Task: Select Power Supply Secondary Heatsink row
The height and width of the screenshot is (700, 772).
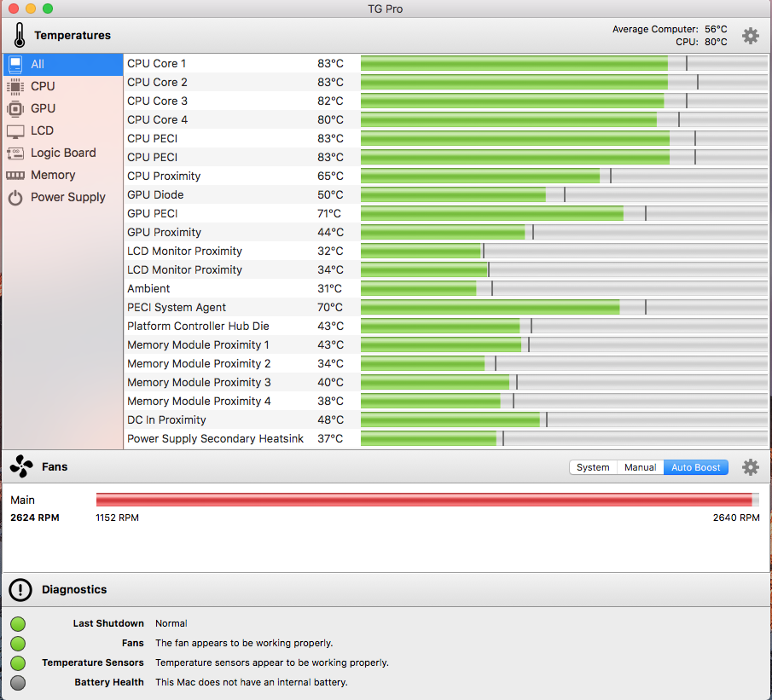Action: pos(445,438)
